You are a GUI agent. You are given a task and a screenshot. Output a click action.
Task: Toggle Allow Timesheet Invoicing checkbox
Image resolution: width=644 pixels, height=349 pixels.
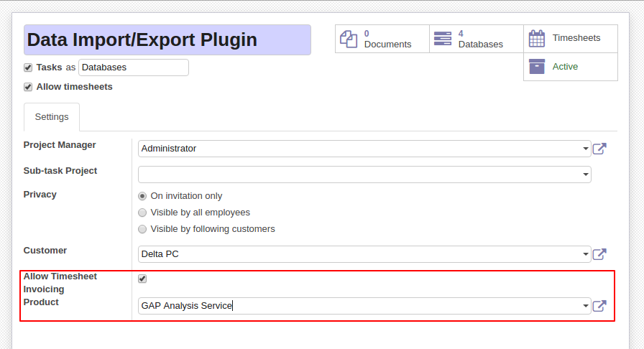142,279
